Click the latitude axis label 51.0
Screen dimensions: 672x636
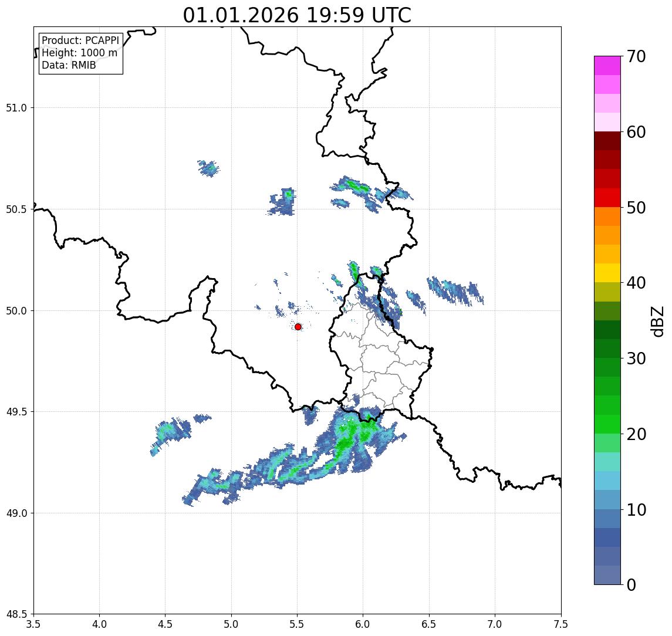(16, 108)
